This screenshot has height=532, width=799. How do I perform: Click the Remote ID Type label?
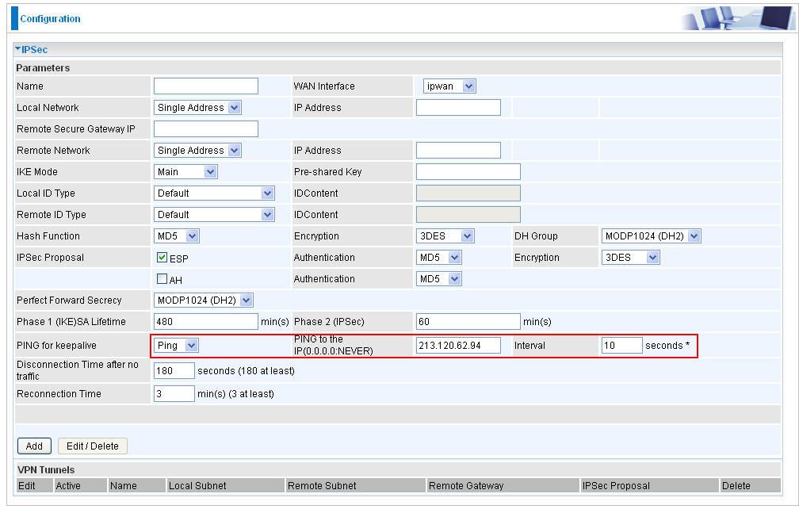click(x=52, y=215)
